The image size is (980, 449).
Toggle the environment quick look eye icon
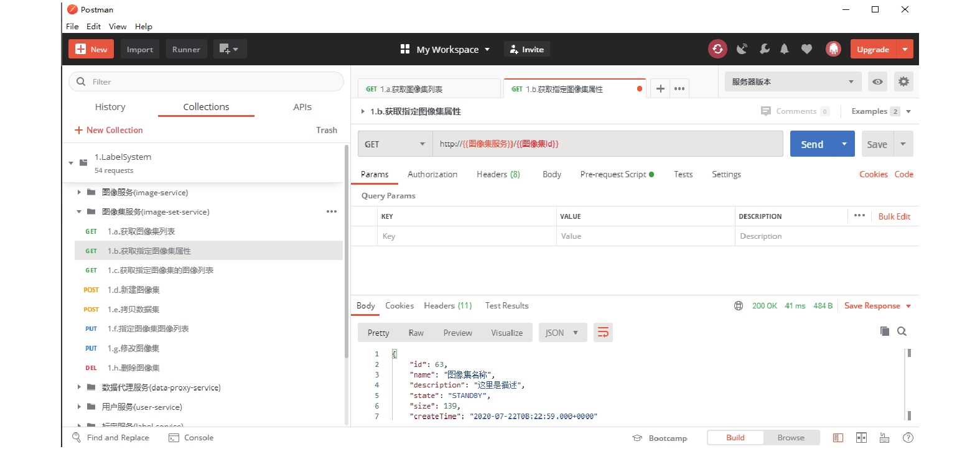coord(877,81)
